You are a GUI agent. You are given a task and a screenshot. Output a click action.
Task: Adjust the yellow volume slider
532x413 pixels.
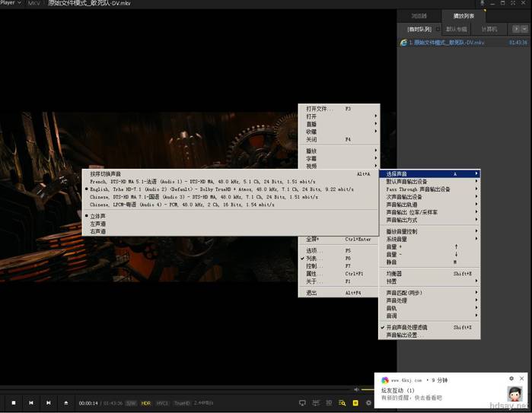[x=368, y=389]
